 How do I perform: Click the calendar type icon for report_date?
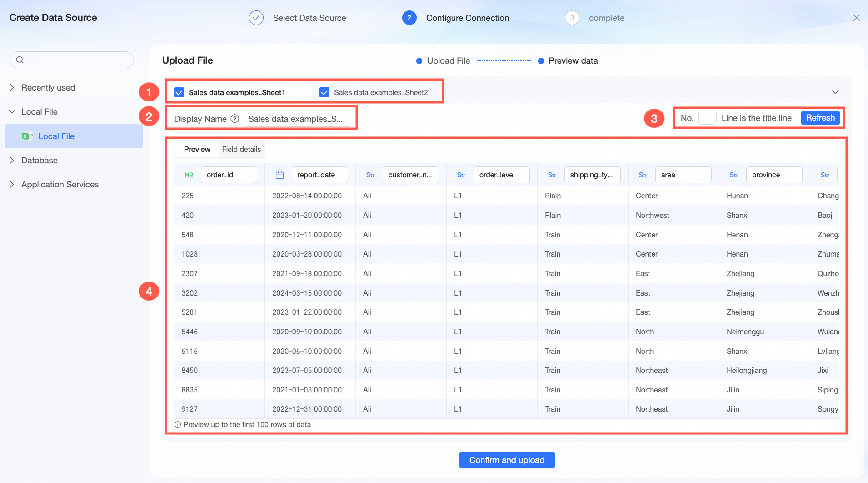[x=280, y=175]
